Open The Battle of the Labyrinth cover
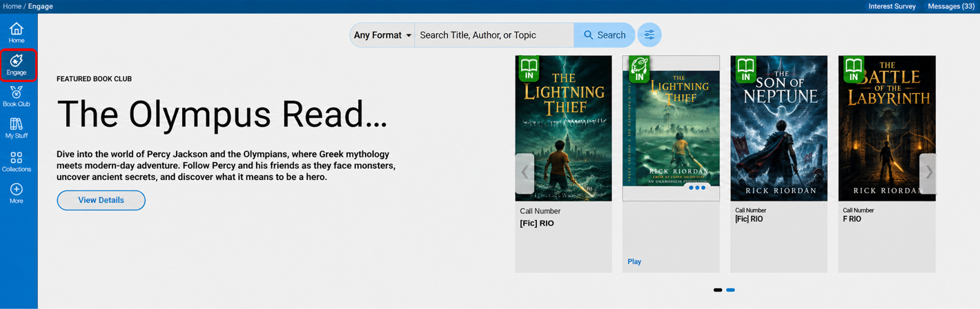This screenshot has height=309, width=980. [x=887, y=129]
